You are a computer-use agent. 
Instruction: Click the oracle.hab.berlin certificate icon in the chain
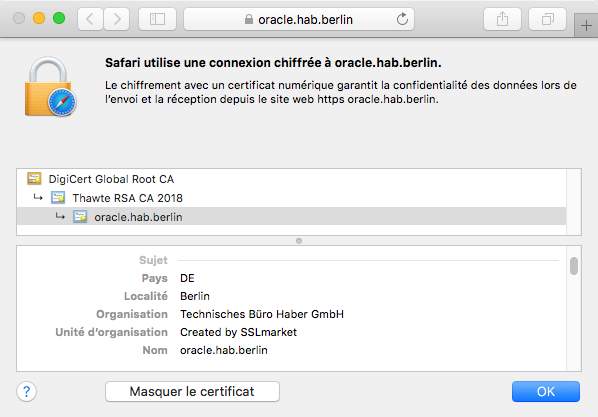pos(80,216)
